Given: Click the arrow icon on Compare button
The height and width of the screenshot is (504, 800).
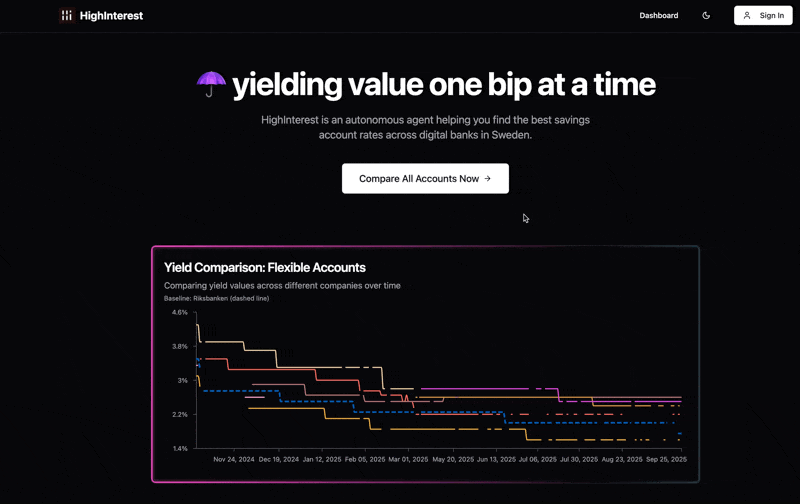Looking at the screenshot, I should coord(488,179).
